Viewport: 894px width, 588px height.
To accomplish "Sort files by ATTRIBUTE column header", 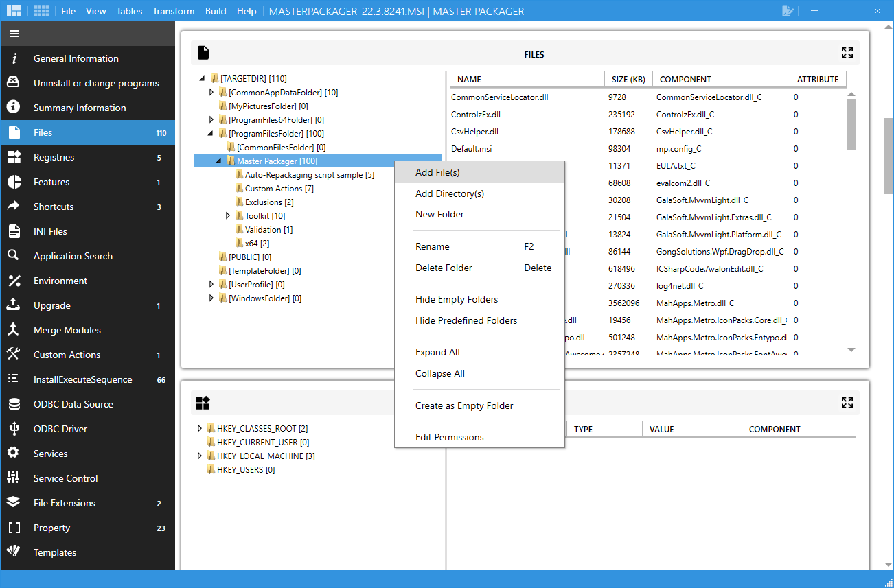I will 818,79.
